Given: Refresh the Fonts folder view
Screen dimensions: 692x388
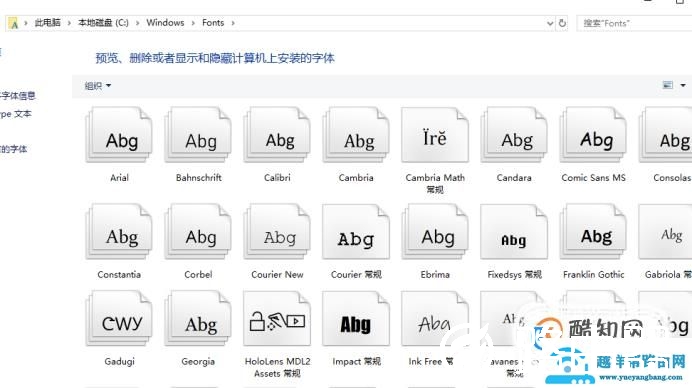Looking at the screenshot, I should coord(562,23).
